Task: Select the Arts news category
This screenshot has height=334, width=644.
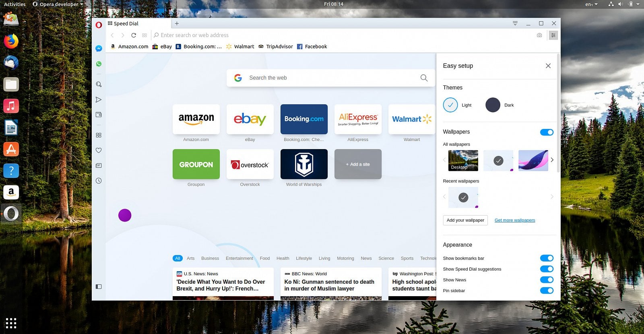Action: [x=190, y=258]
